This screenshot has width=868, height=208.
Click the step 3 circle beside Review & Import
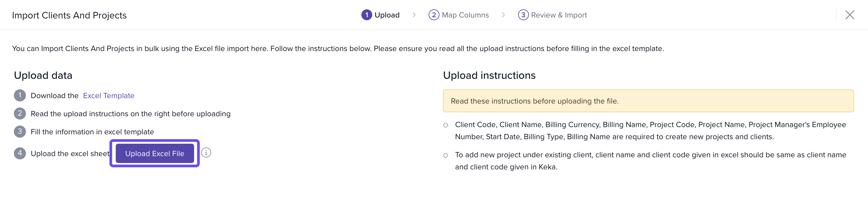click(x=523, y=15)
